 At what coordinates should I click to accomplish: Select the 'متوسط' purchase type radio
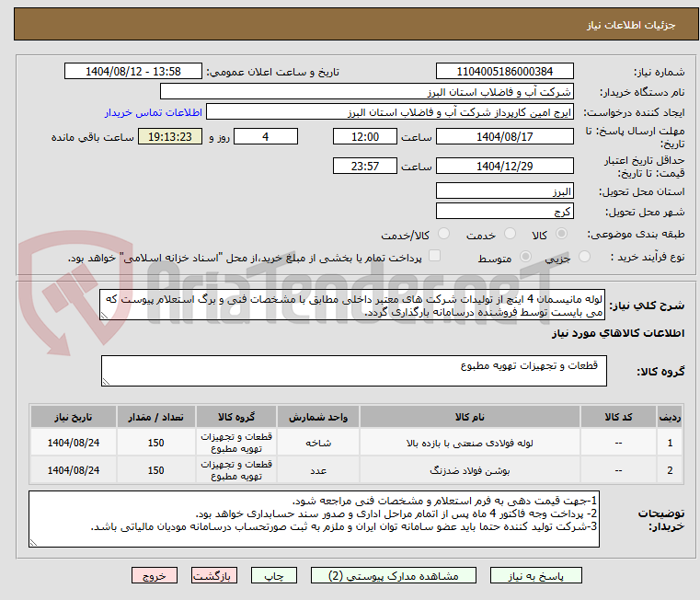[x=526, y=257]
